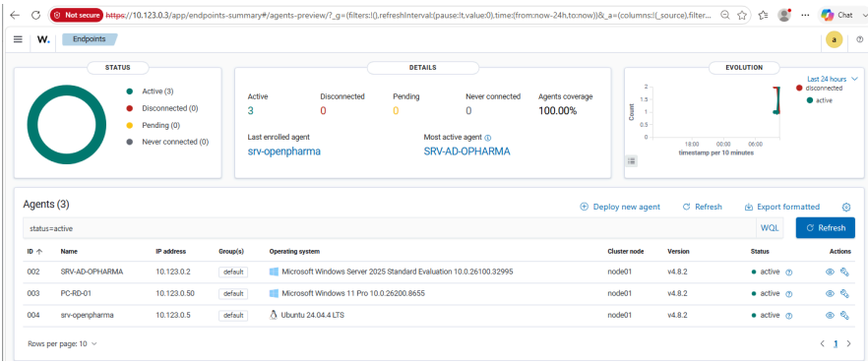The width and height of the screenshot is (868, 364).
Task: Open the table settings gear icon
Action: point(846,207)
